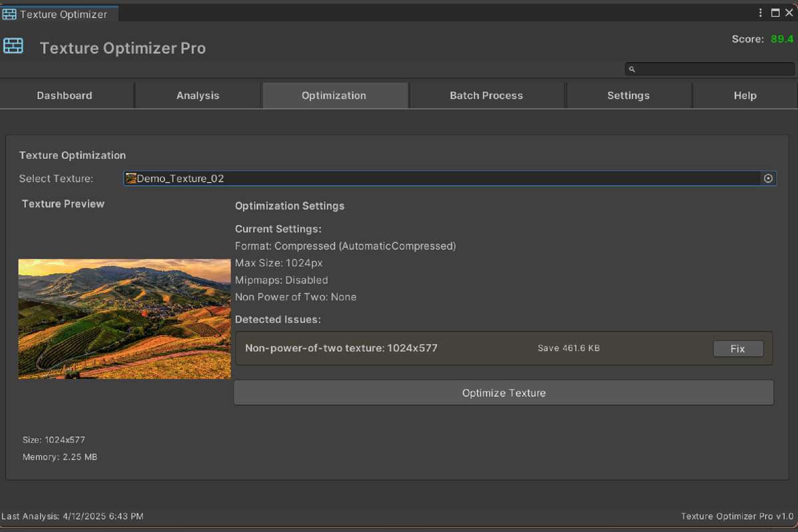Screen dimensions: 798x532
Task: Click the Texture Optimizer Pro logo icon
Action: point(13,46)
